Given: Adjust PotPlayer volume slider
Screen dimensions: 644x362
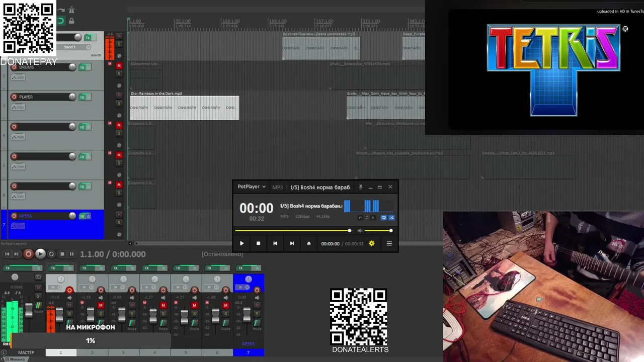Looking at the screenshot, I should coord(378,231).
